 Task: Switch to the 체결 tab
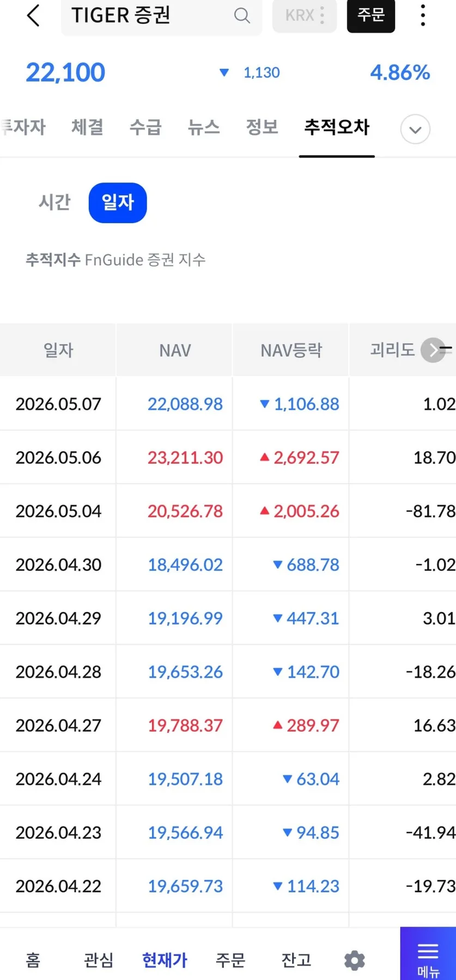(x=87, y=127)
